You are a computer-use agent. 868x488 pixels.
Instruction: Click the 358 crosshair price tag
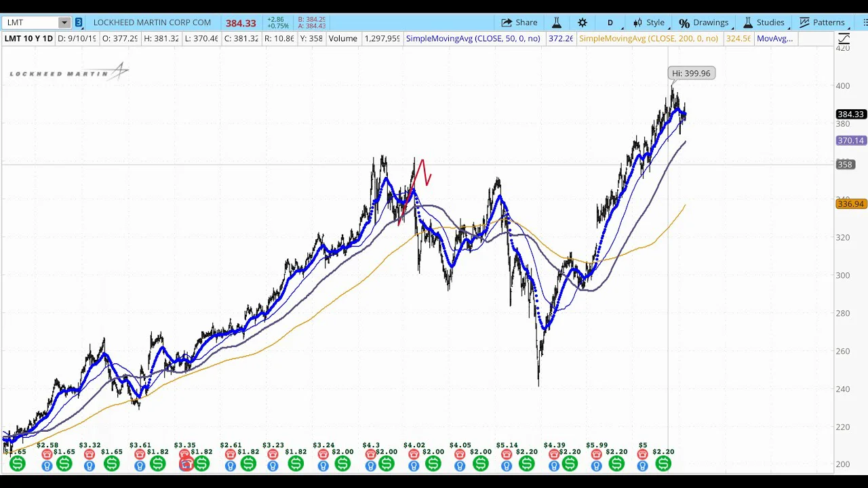point(845,164)
